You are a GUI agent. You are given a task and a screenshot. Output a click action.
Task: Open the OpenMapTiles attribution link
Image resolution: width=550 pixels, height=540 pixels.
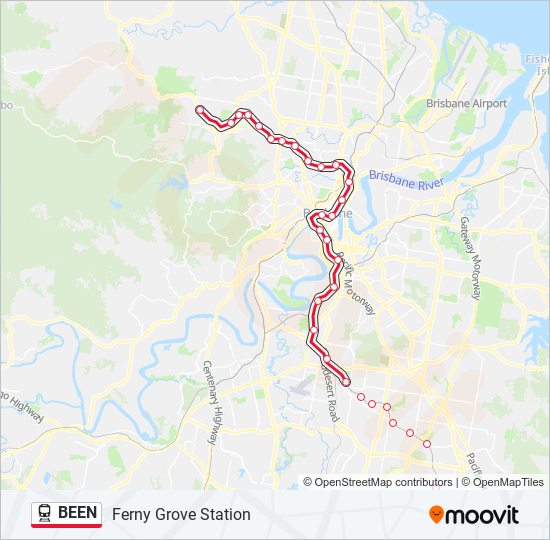[503, 482]
